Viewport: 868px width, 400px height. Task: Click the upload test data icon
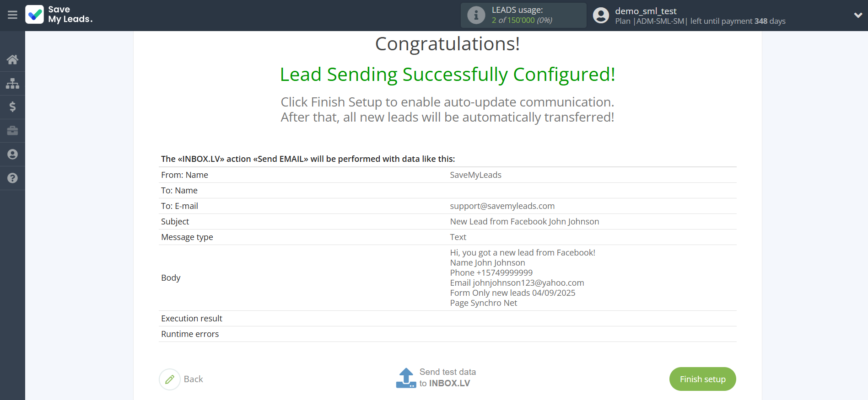click(406, 378)
